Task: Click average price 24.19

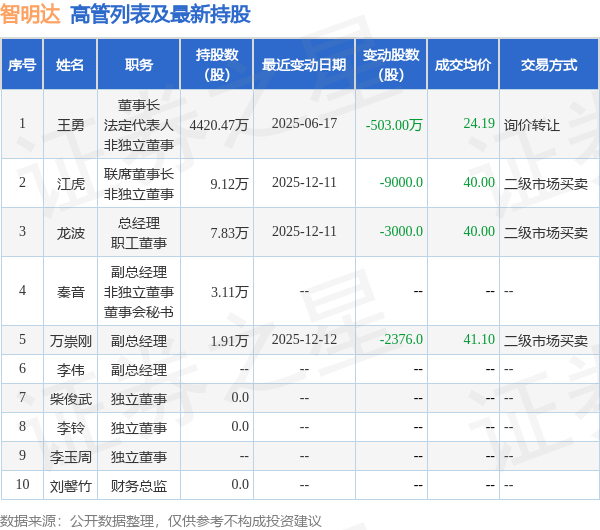Action: 479,123
